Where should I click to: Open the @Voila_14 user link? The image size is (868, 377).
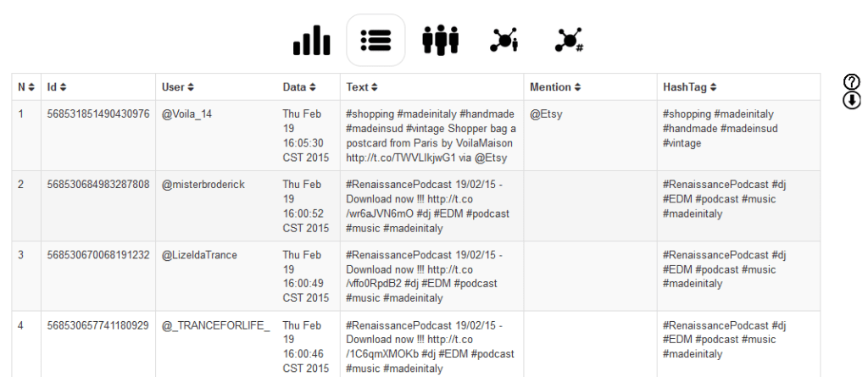tap(188, 114)
